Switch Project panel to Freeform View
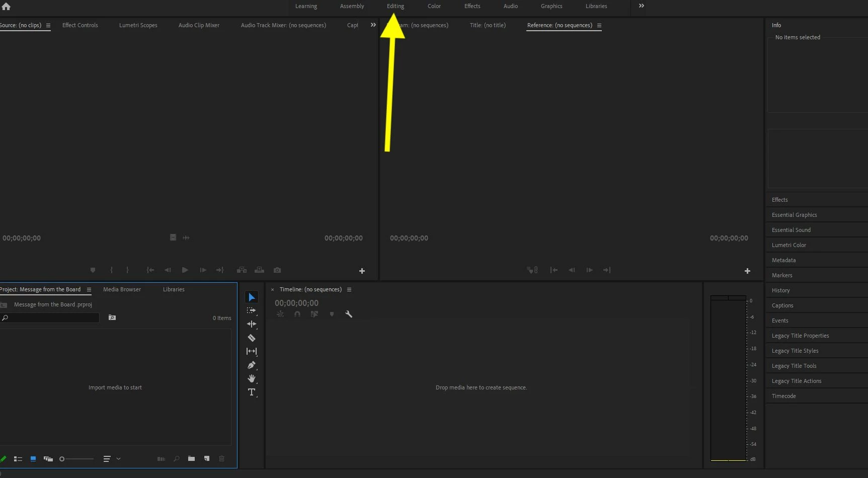Image resolution: width=868 pixels, height=478 pixels. (x=48, y=459)
